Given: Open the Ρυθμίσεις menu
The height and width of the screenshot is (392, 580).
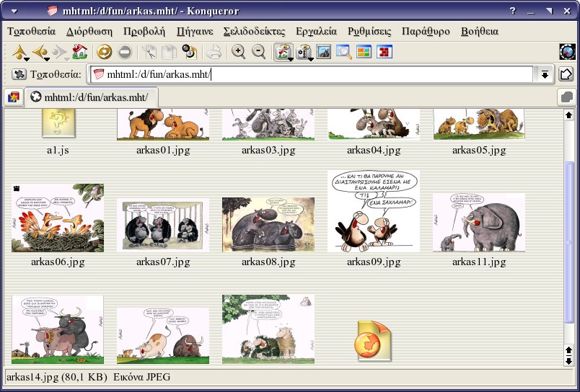Looking at the screenshot, I should (x=369, y=32).
